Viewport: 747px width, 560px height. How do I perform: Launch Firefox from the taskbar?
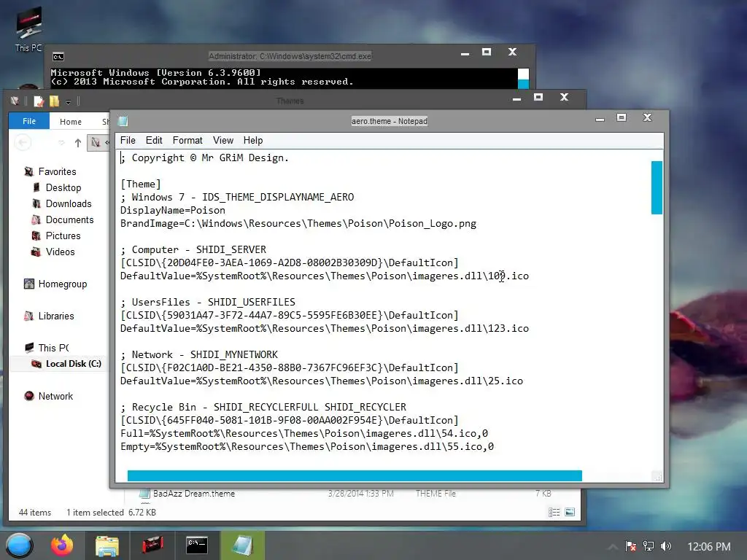63,545
